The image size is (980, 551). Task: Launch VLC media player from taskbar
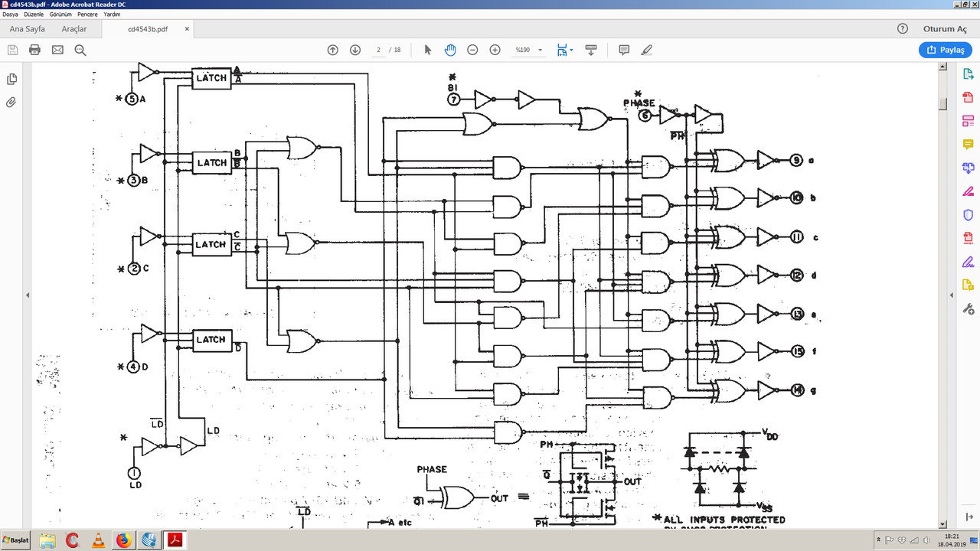click(x=98, y=541)
